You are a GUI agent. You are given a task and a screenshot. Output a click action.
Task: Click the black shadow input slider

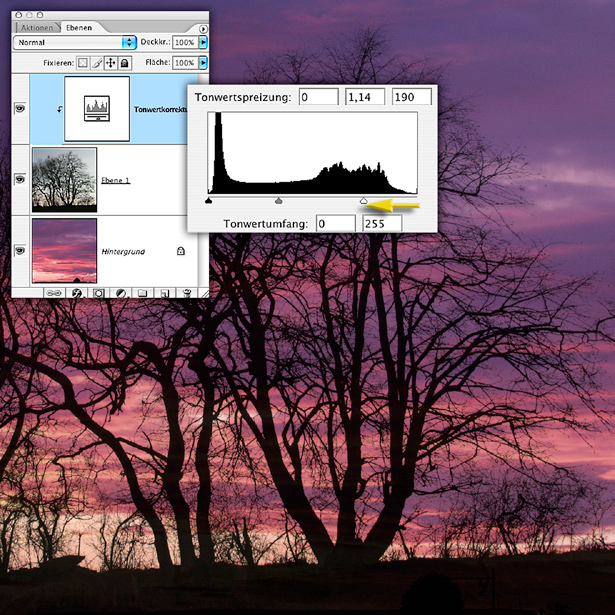tap(209, 201)
